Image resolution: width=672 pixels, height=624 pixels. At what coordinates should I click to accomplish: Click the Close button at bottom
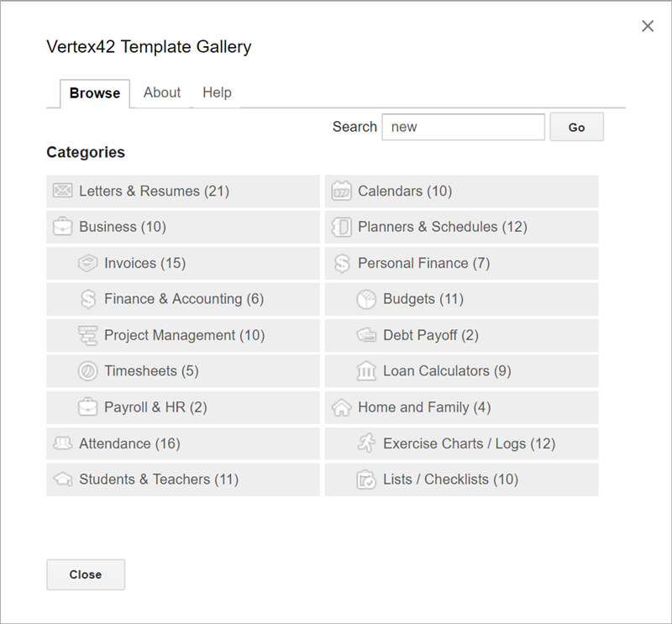[86, 574]
